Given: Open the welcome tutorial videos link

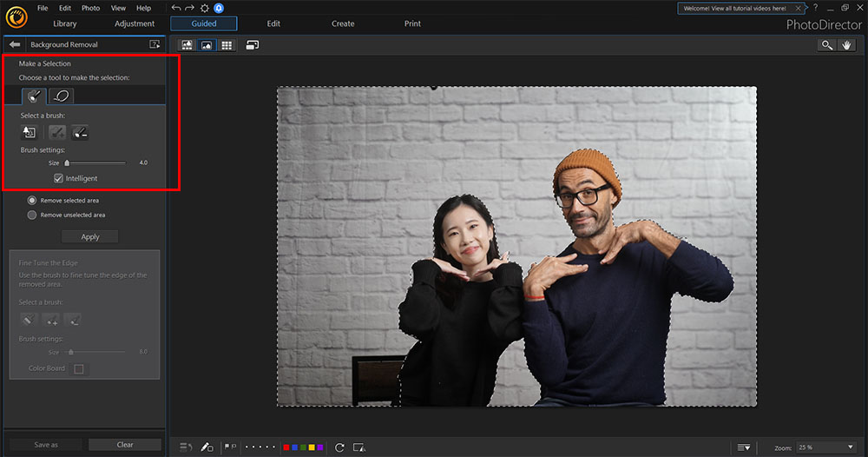Looking at the screenshot, I should [x=734, y=9].
